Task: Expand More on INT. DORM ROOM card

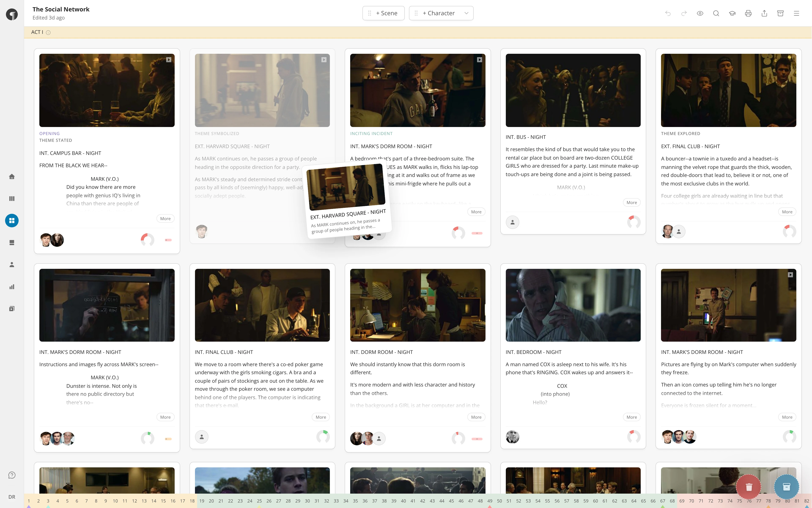Action: 476,417
